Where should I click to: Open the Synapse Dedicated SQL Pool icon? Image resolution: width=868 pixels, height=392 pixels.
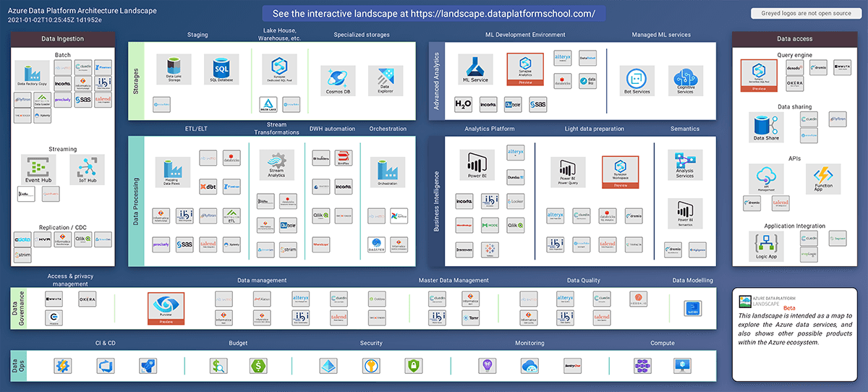click(x=280, y=71)
